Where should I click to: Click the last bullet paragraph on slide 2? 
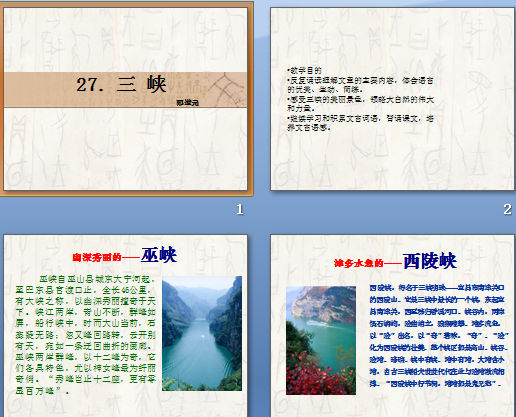pos(361,123)
